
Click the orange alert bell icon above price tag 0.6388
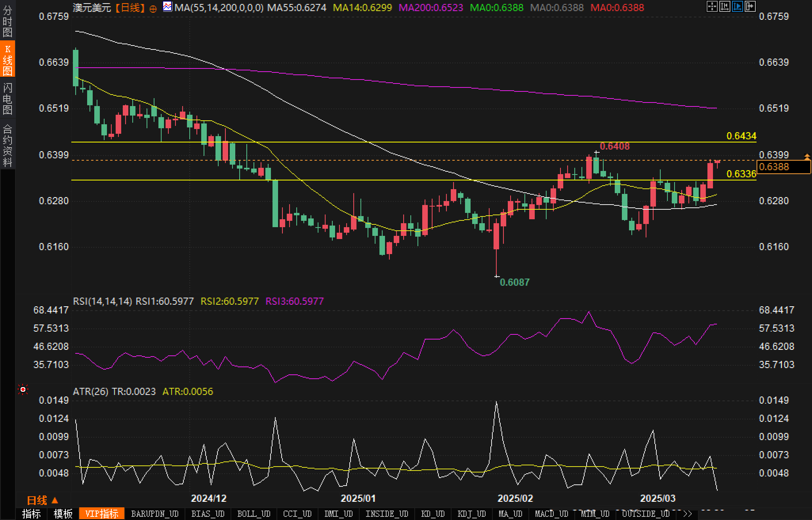[x=807, y=157]
